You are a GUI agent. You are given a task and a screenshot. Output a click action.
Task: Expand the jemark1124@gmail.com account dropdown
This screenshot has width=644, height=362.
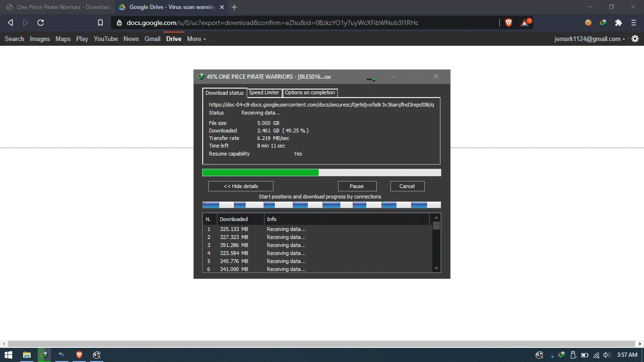(590, 39)
